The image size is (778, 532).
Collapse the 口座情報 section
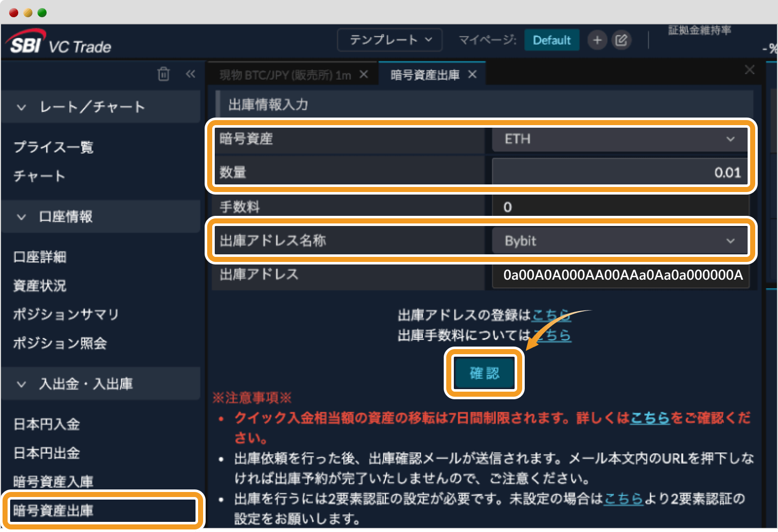(101, 217)
